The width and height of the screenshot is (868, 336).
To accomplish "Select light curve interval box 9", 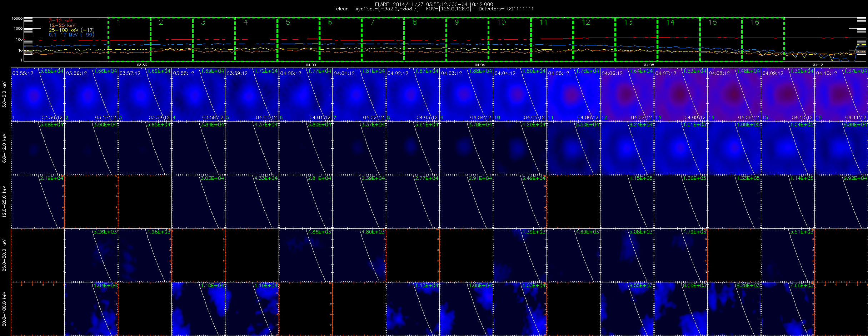I will click(468, 39).
